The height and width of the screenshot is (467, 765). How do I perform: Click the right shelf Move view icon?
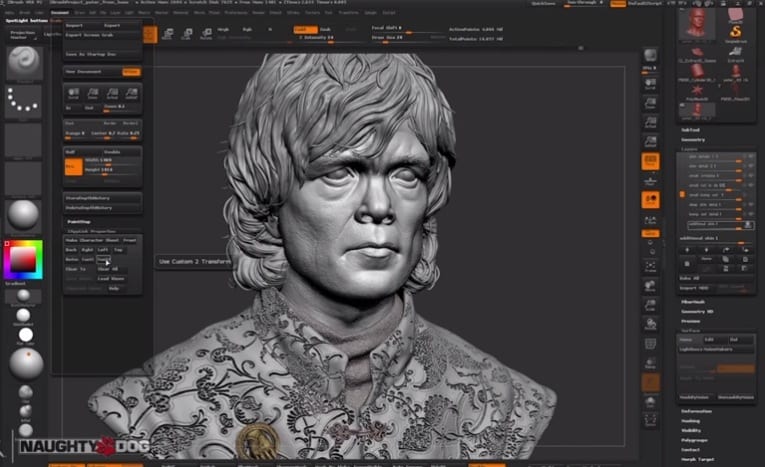(x=650, y=286)
